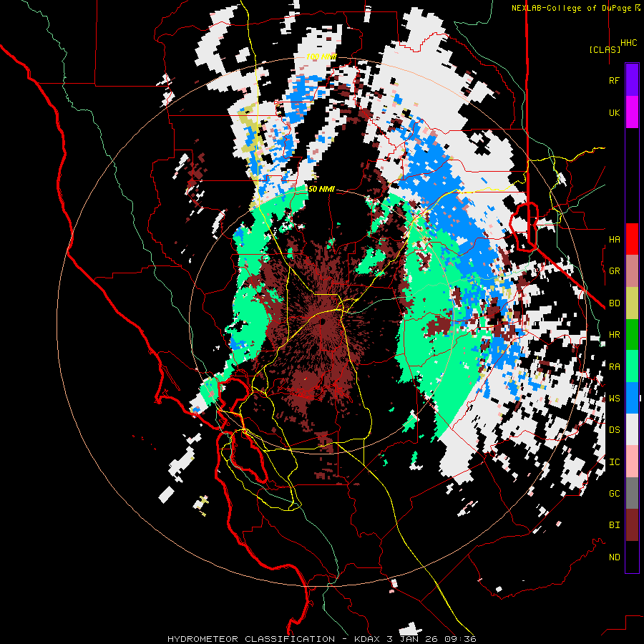Click the IC legend label
The image size is (644, 644).
(x=614, y=462)
